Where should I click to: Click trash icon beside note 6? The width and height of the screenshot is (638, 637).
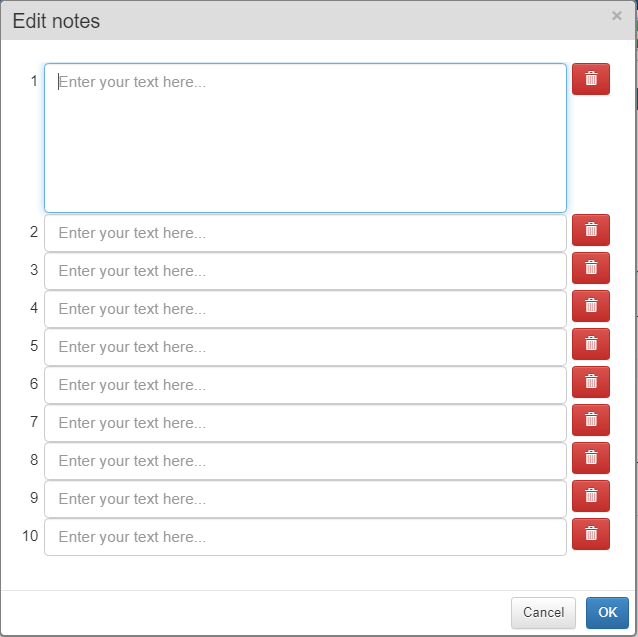click(590, 382)
